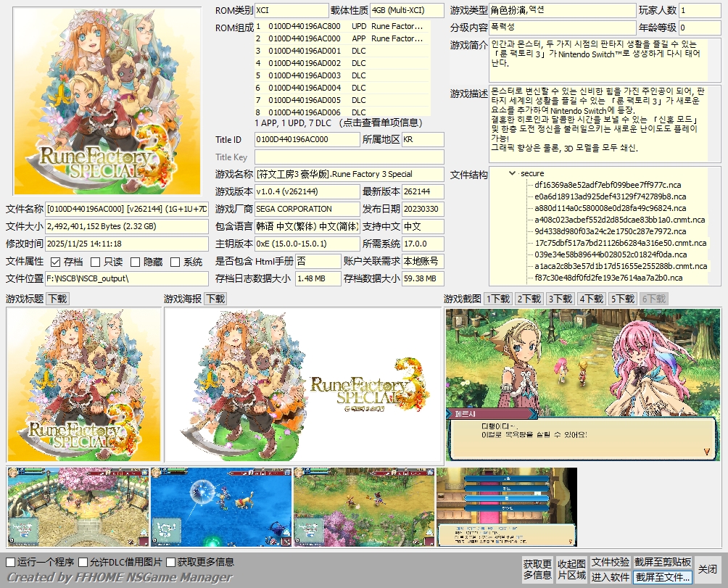Click the wide game poster image

point(303,385)
